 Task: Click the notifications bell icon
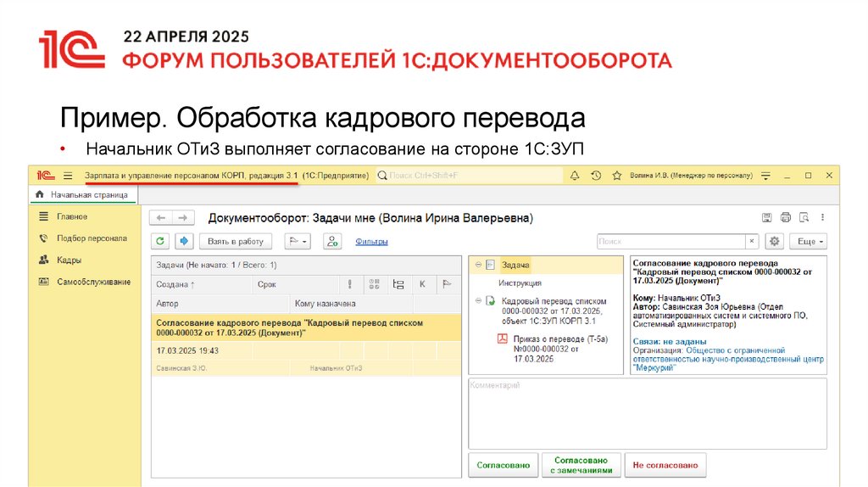point(575,176)
